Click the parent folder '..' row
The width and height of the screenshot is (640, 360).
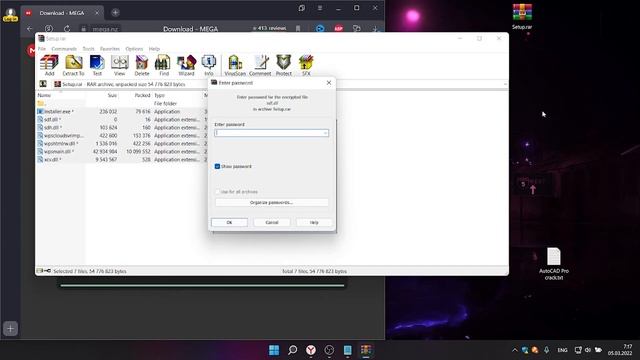(x=122, y=104)
